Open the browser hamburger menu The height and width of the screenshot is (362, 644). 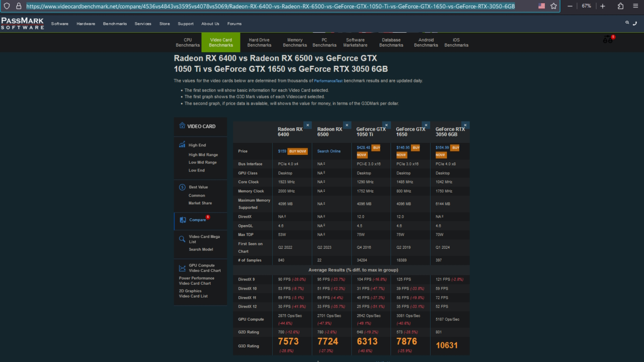coord(635,6)
